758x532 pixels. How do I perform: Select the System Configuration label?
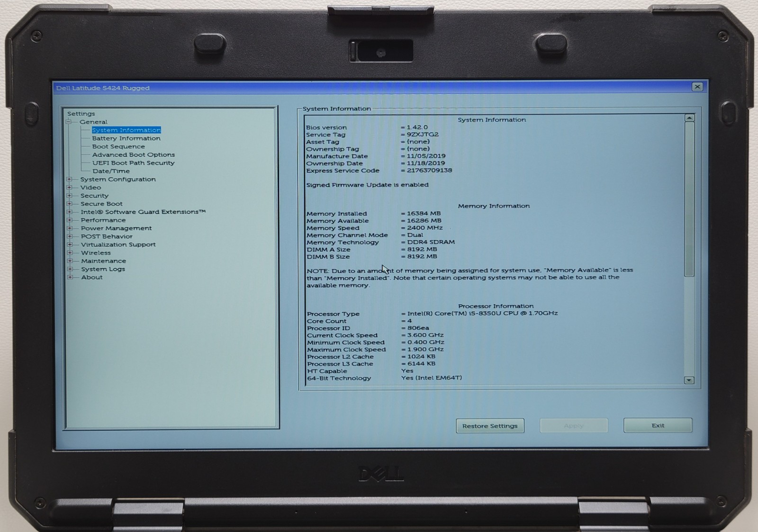tap(118, 179)
